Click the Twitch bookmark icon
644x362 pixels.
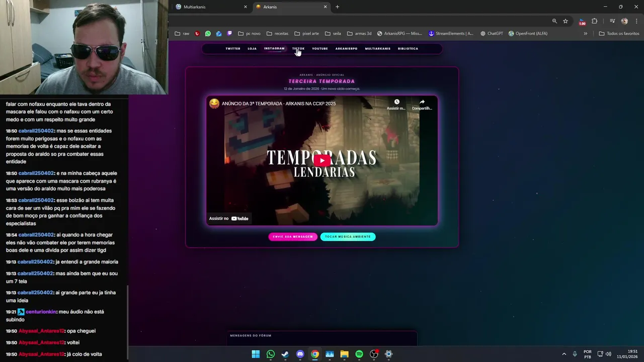click(230, 34)
